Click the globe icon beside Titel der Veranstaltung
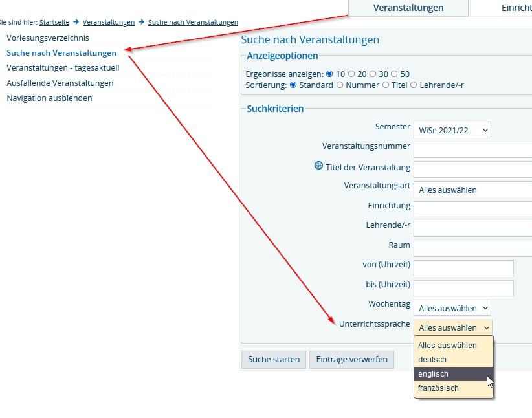Screen dimensions: 532x418 click(x=318, y=166)
